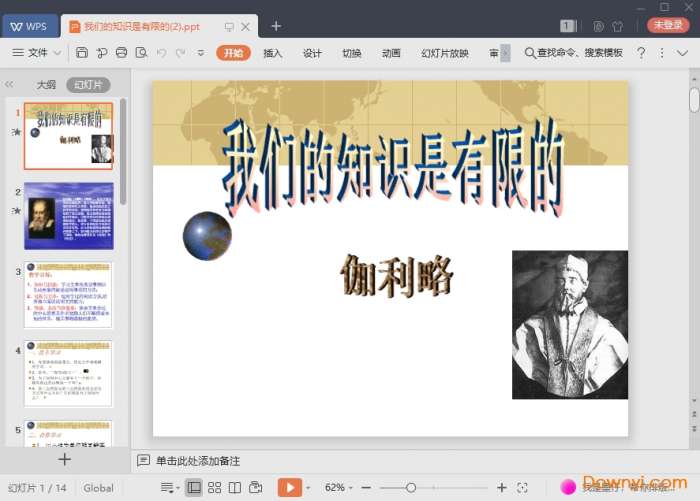Start slideshow with orange play button
This screenshot has height=501, width=700.
[x=288, y=487]
